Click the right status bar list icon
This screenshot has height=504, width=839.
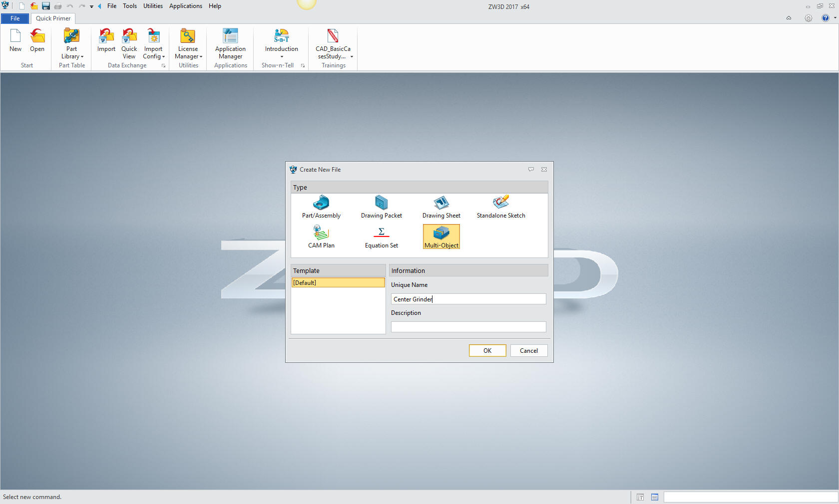pyautogui.click(x=655, y=497)
